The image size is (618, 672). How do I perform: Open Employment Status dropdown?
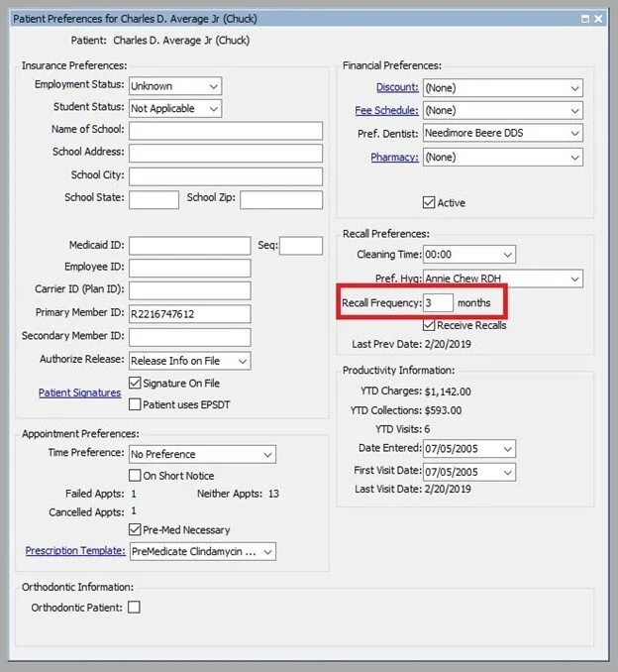[x=175, y=86]
